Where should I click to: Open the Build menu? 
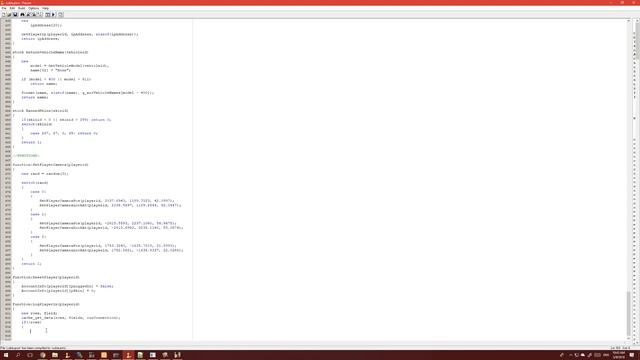(x=22, y=8)
